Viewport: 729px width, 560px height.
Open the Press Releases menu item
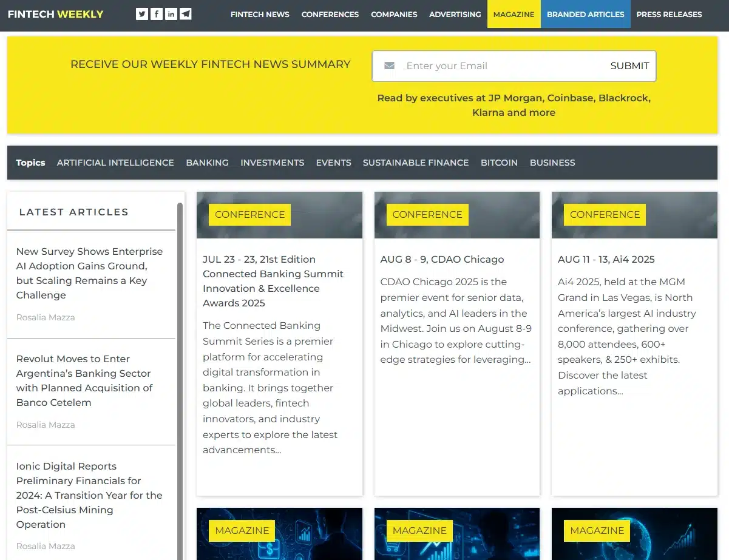pyautogui.click(x=669, y=14)
